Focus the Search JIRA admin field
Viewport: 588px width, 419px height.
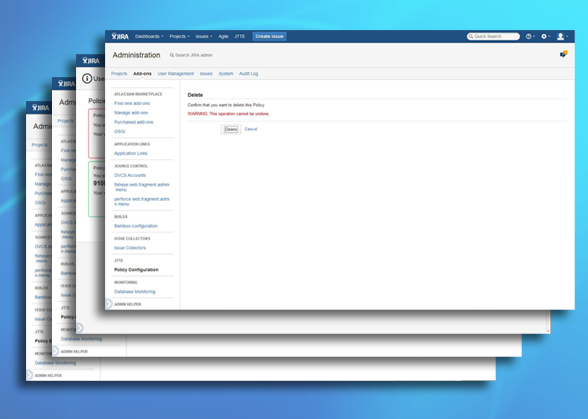point(194,55)
